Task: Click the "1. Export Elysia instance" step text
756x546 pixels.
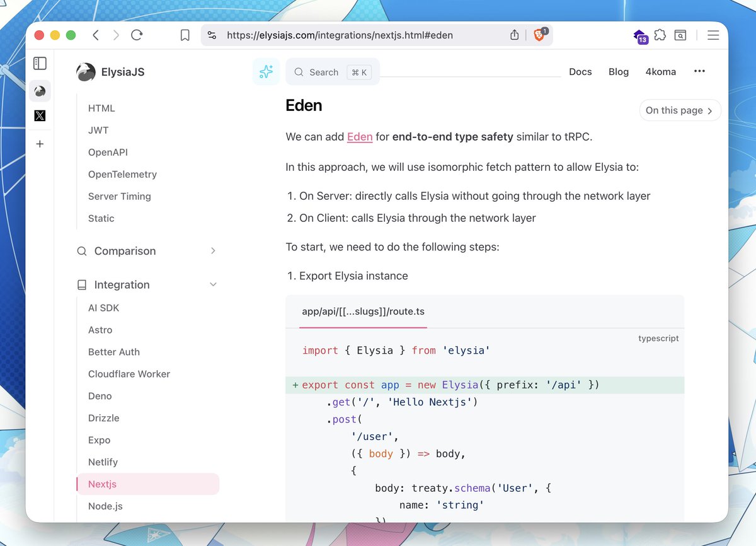Action: tap(347, 276)
